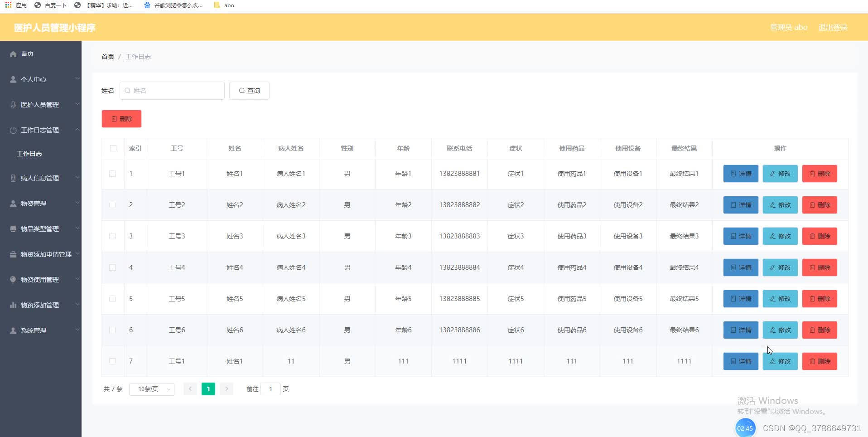The image size is (868, 437).
Task: Click 修改 for row 工号2
Action: 780,205
